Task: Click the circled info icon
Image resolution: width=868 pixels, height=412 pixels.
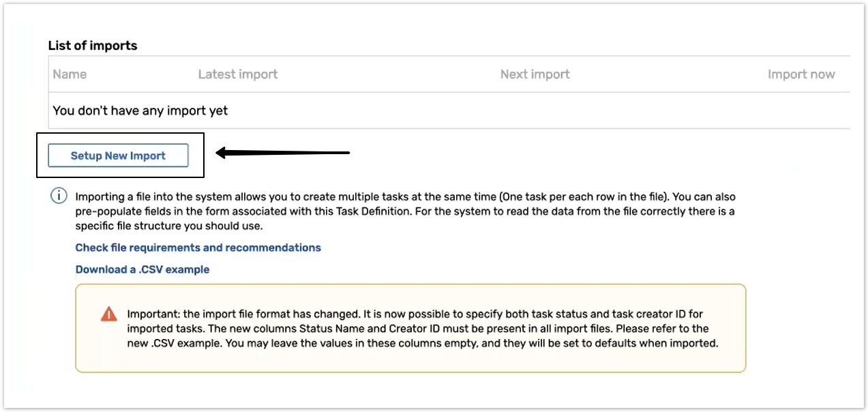Action: pyautogui.click(x=59, y=196)
